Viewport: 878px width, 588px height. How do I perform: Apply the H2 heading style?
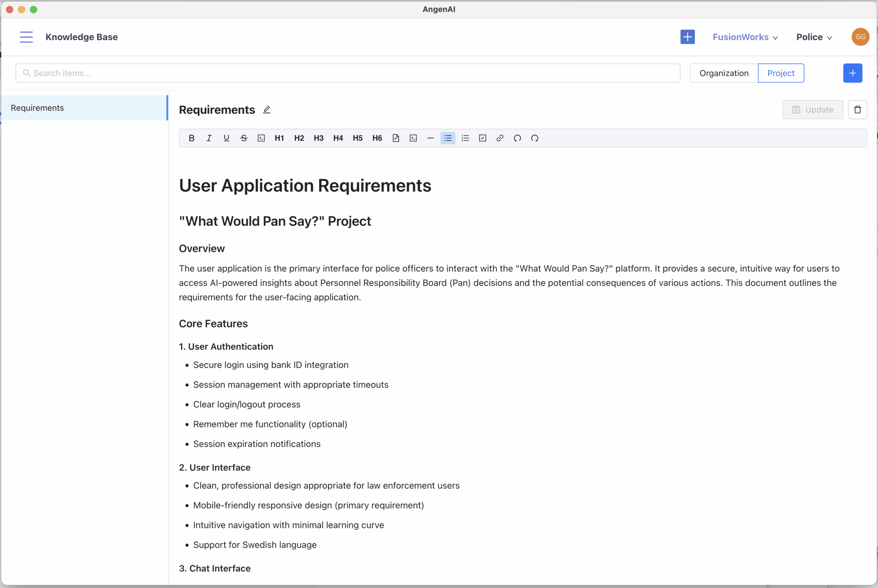[x=299, y=138]
